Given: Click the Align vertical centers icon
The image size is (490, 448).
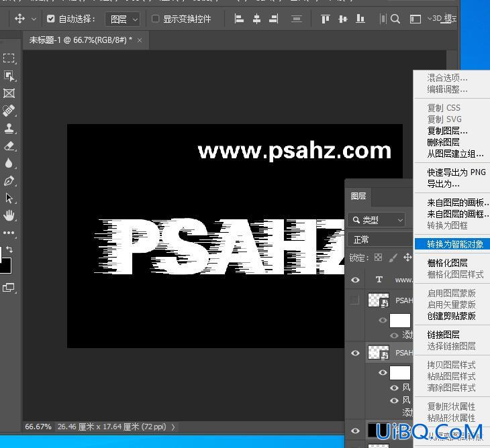Looking at the screenshot, I should [343, 19].
